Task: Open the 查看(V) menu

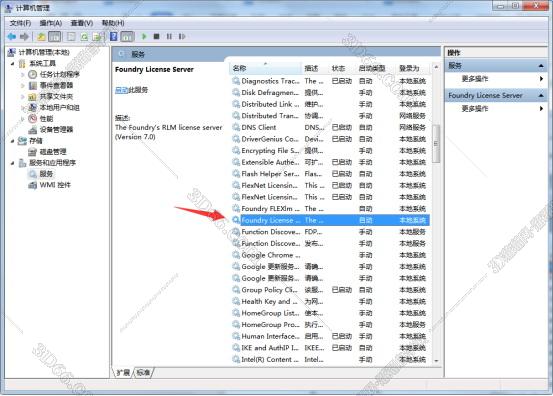Action: pyautogui.click(x=82, y=23)
